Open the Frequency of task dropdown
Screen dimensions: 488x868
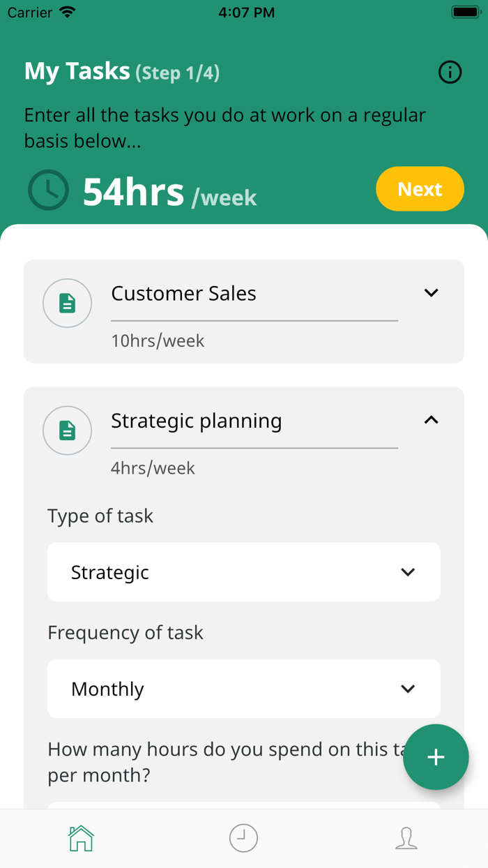tap(243, 689)
